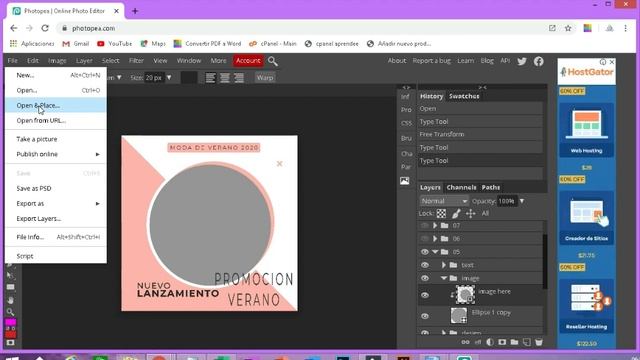Align text center in the options bar
The width and height of the screenshot is (640, 360).
(x=224, y=78)
